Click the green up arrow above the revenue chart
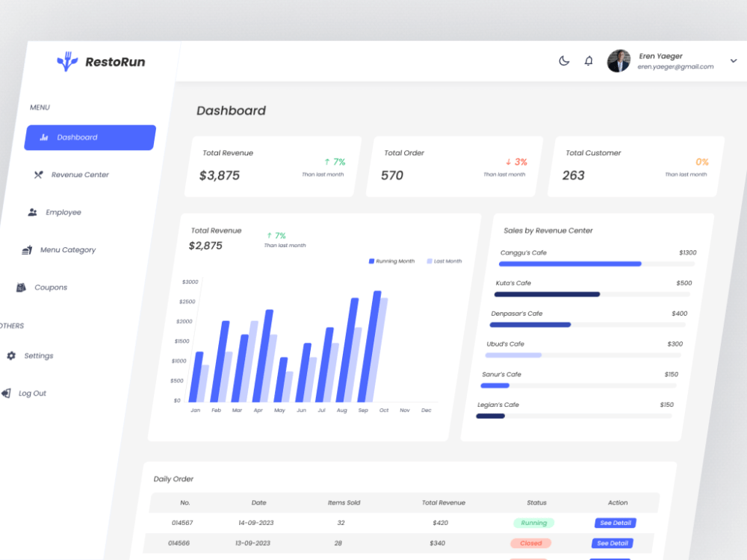Screen dimensions: 747x560 click(269, 235)
